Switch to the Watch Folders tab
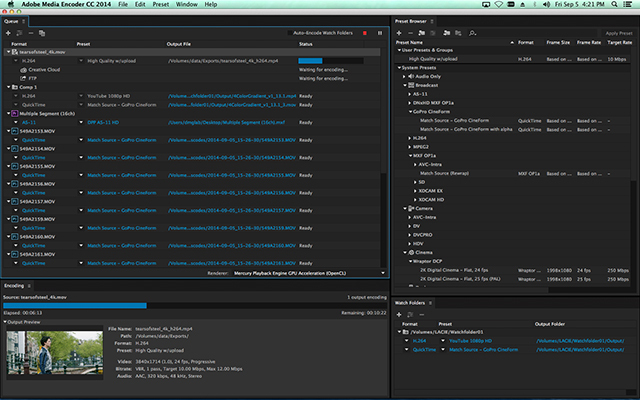The height and width of the screenshot is (400, 640). 411,302
